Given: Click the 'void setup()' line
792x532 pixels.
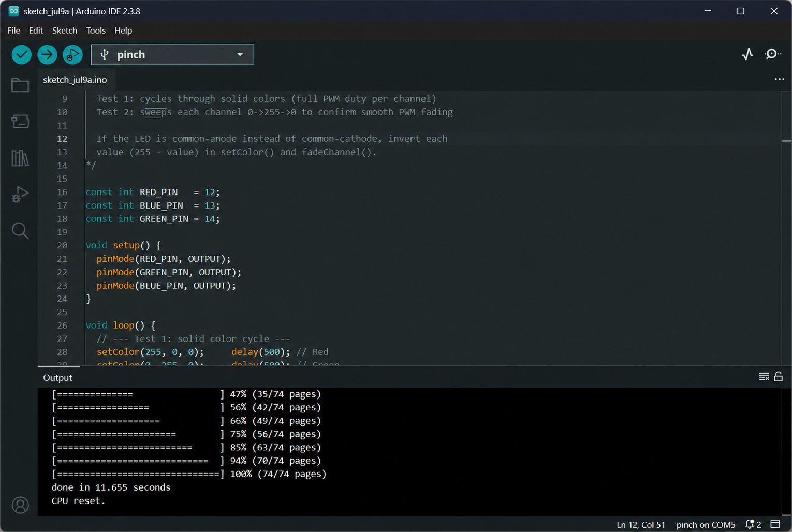Looking at the screenshot, I should pyautogui.click(x=123, y=245).
